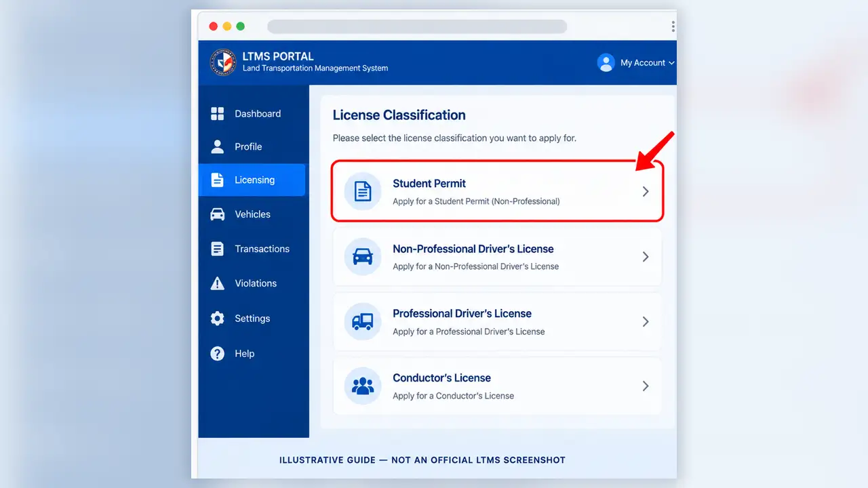
Task: Click the yellow minimize window button
Action: [x=226, y=26]
